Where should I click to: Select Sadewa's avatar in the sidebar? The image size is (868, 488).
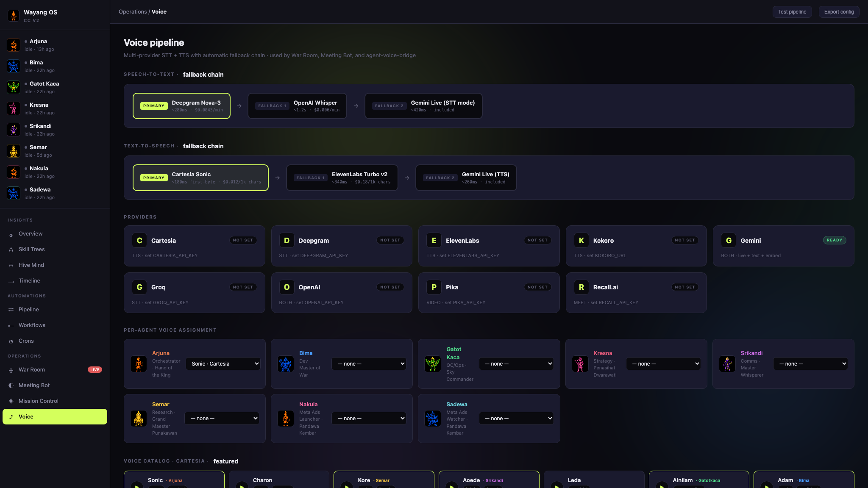click(x=14, y=193)
